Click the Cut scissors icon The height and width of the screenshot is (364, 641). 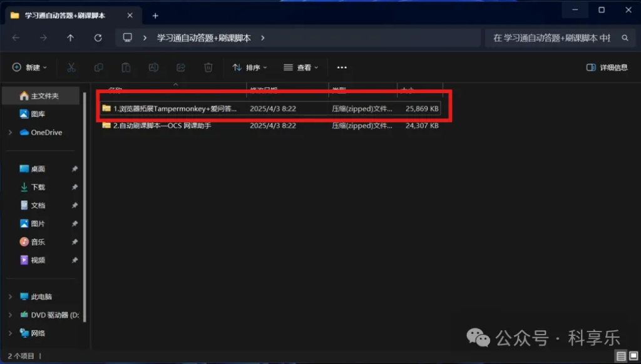coord(71,68)
